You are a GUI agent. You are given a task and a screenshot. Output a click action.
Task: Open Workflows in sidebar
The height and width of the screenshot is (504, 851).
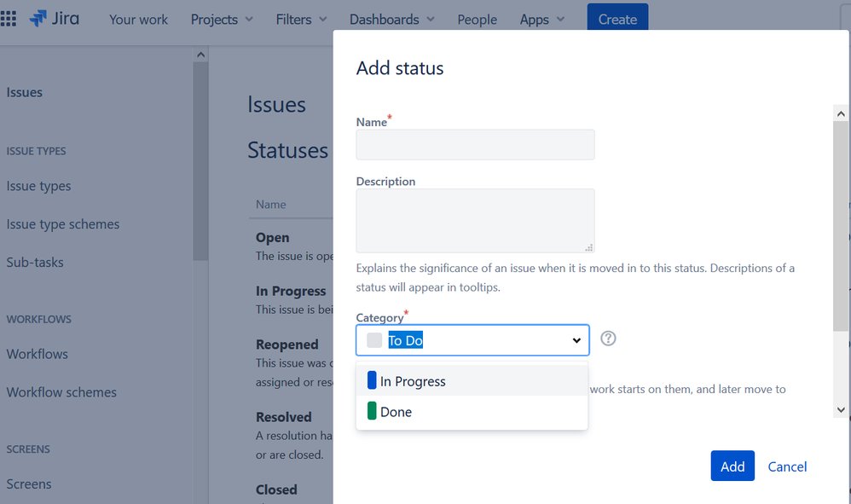[37, 354]
